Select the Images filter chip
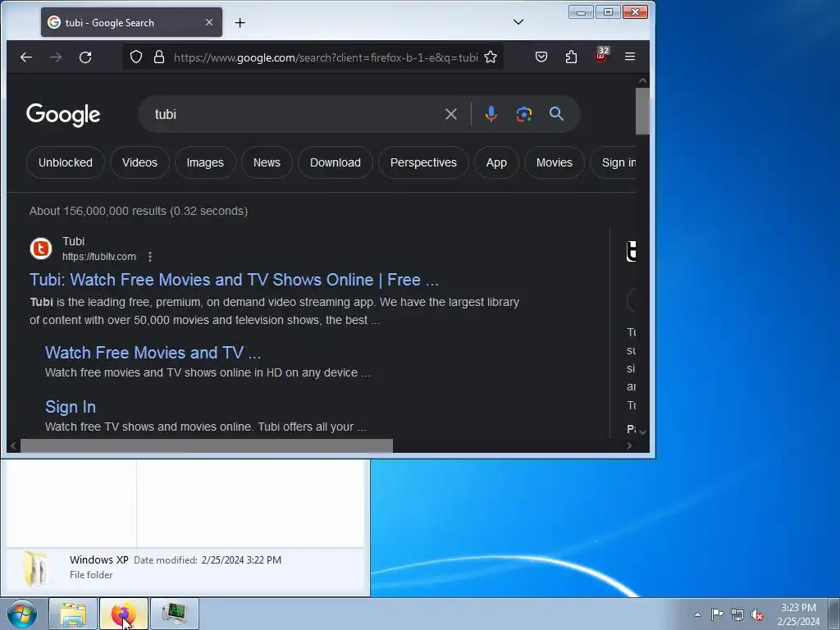This screenshot has width=840, height=630. (205, 163)
